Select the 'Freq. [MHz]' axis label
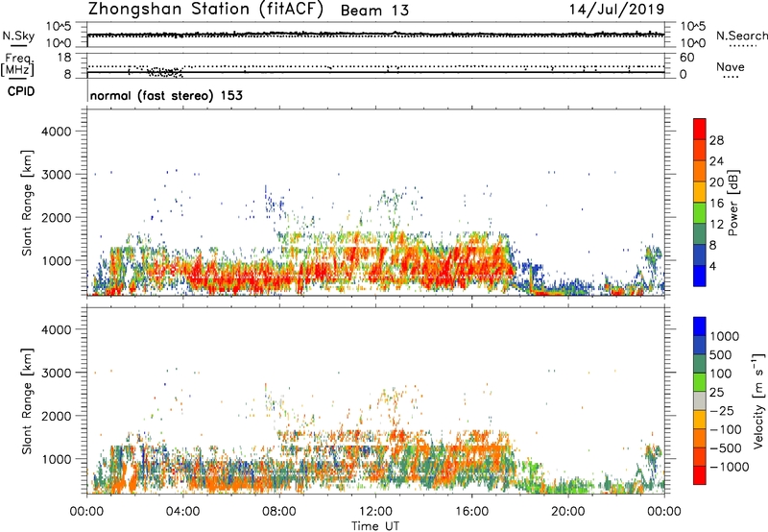This screenshot has height=532, width=768. [17, 65]
